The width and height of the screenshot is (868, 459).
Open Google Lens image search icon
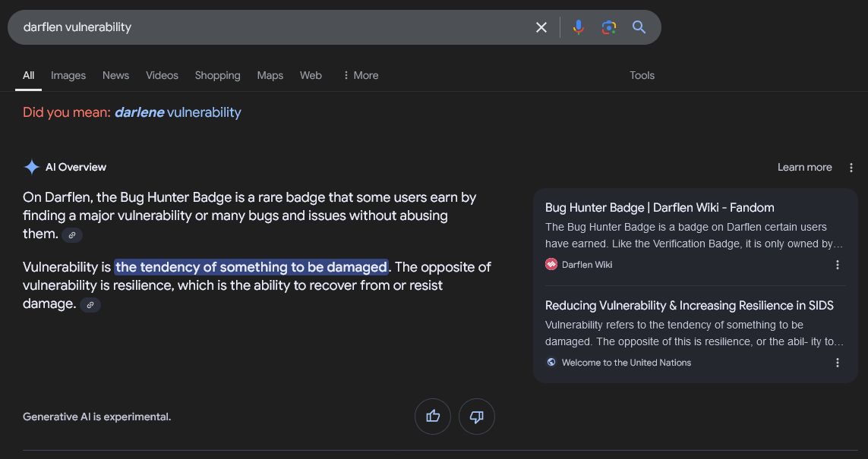609,27
